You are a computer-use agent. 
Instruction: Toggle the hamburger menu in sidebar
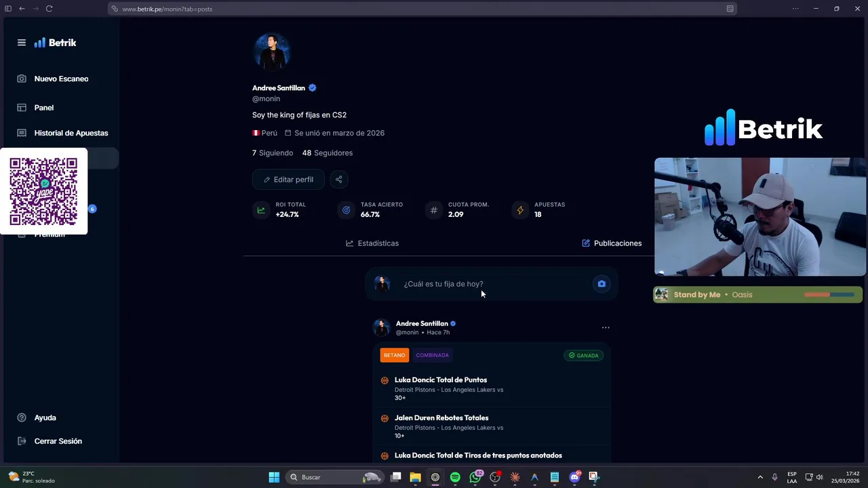point(22,43)
